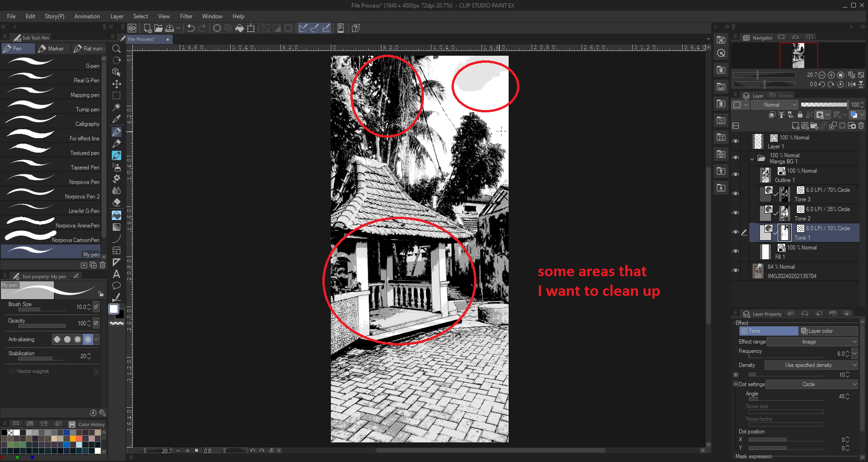Toggle visibility of the Outline 1 layer

[736, 174]
